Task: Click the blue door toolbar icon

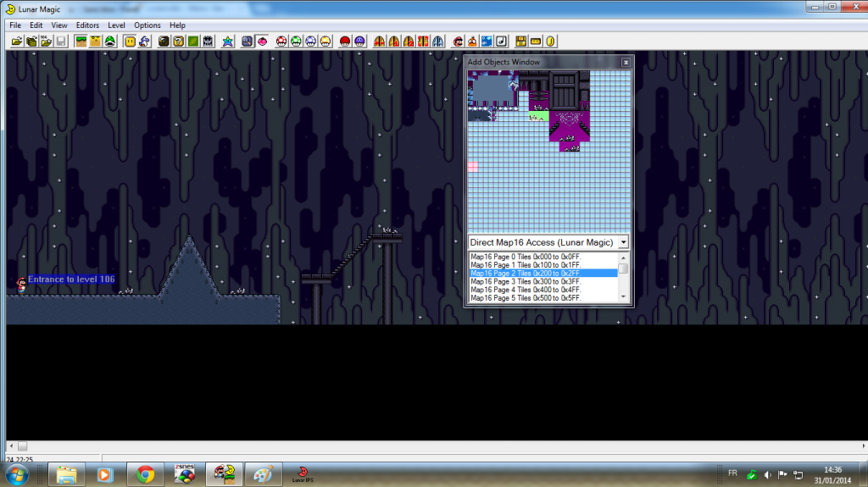Action: (438, 42)
